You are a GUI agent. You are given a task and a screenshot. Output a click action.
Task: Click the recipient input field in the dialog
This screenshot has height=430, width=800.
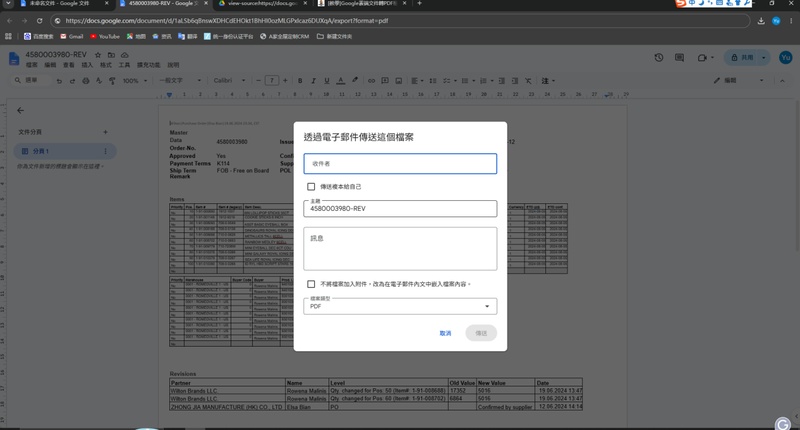[x=400, y=164]
